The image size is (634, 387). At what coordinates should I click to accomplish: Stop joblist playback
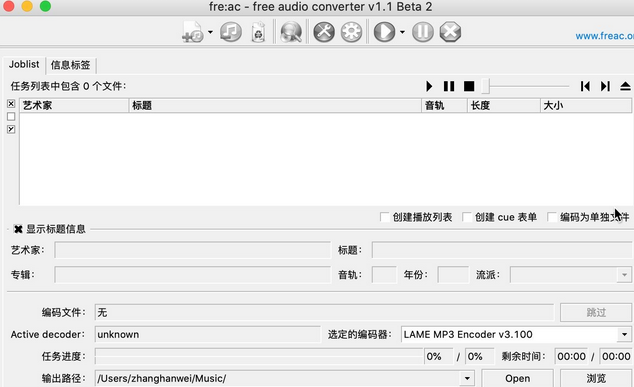[x=469, y=86]
